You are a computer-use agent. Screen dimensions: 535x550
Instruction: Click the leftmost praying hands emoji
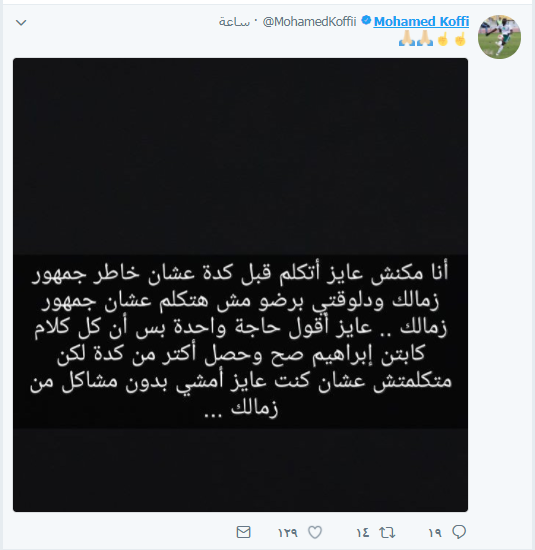tap(407, 38)
